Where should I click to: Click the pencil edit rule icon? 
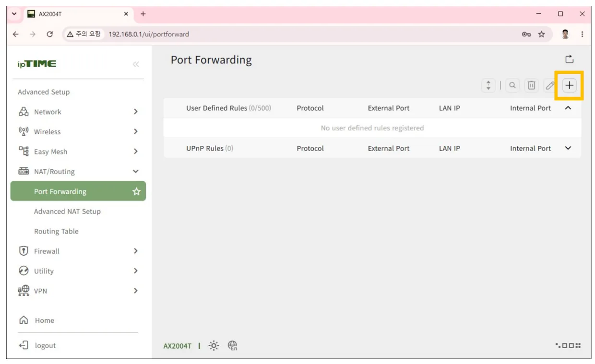pos(550,85)
